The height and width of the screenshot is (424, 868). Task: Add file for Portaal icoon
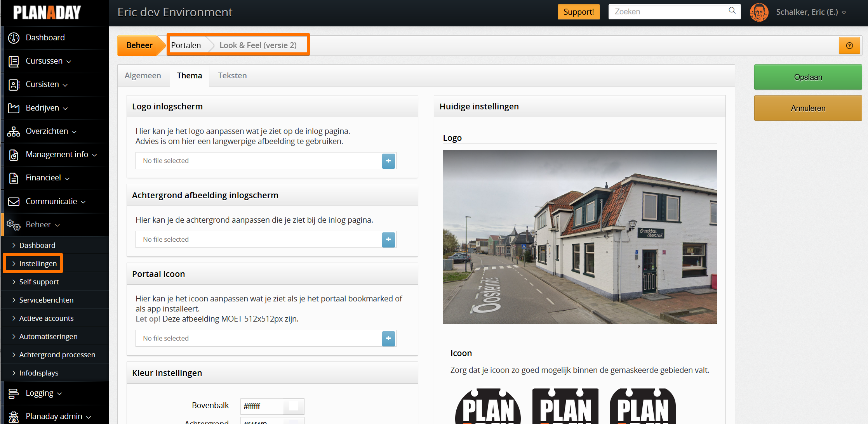388,338
